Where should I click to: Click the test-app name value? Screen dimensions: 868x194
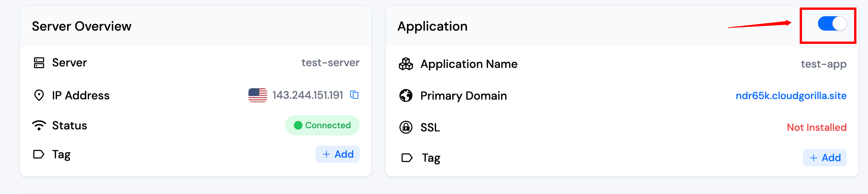(x=823, y=64)
